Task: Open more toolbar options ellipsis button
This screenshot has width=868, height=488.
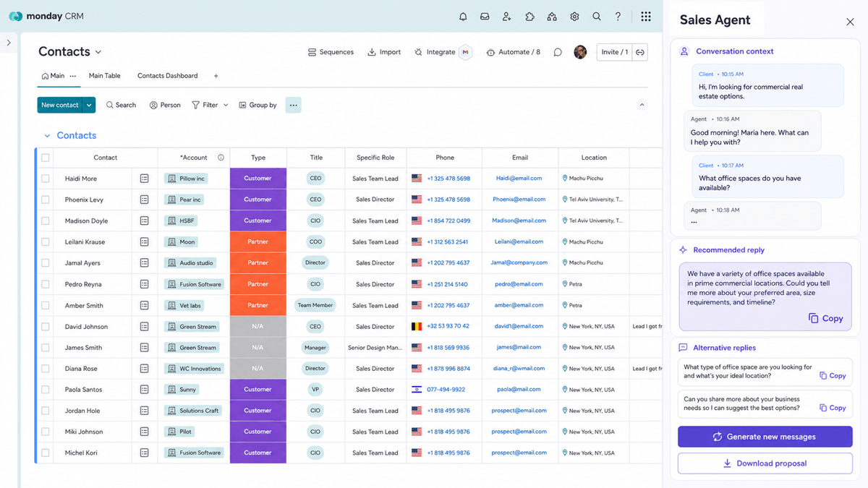Action: (293, 105)
